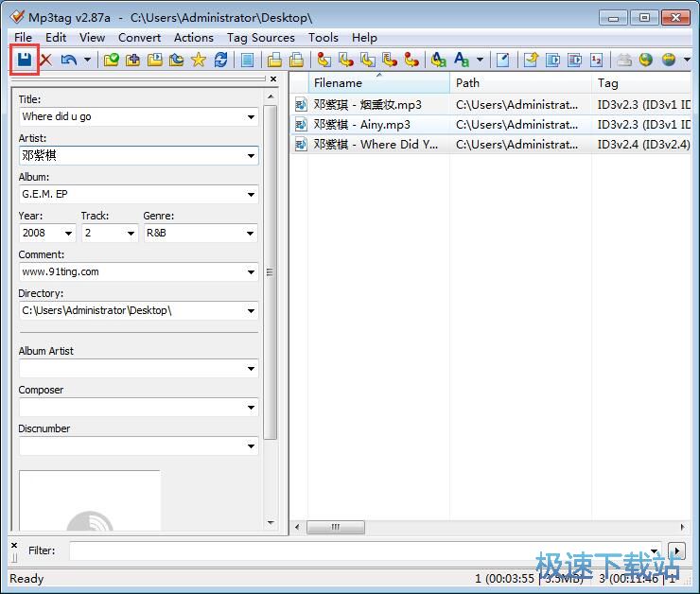Click the yellow star favorites folder icon
The width and height of the screenshot is (700, 594).
(x=199, y=60)
